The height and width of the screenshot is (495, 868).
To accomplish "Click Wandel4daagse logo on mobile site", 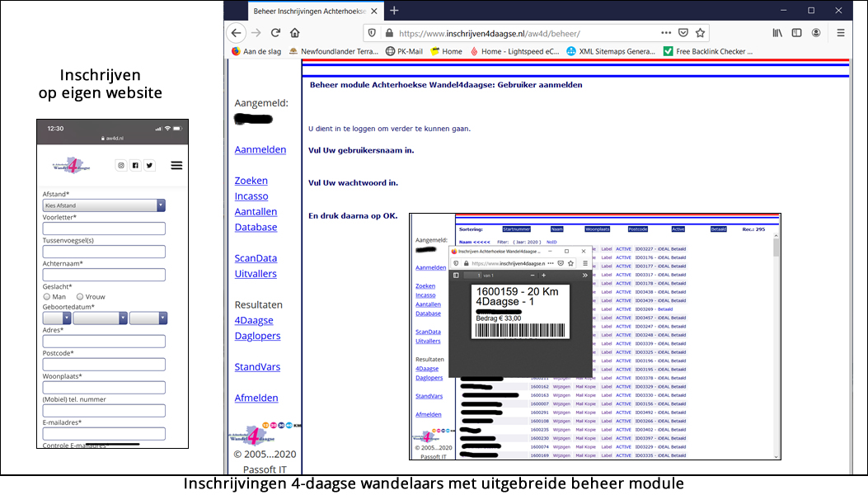I will point(72,165).
